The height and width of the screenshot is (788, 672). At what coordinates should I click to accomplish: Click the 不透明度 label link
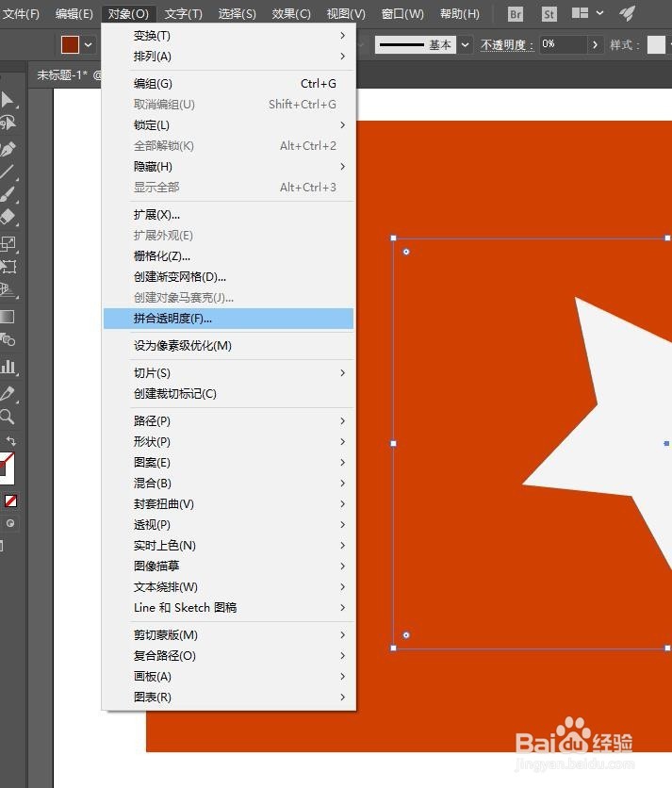coord(507,45)
